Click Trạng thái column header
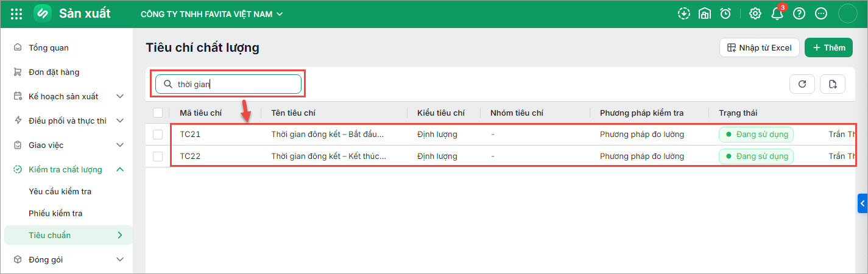 (x=738, y=113)
